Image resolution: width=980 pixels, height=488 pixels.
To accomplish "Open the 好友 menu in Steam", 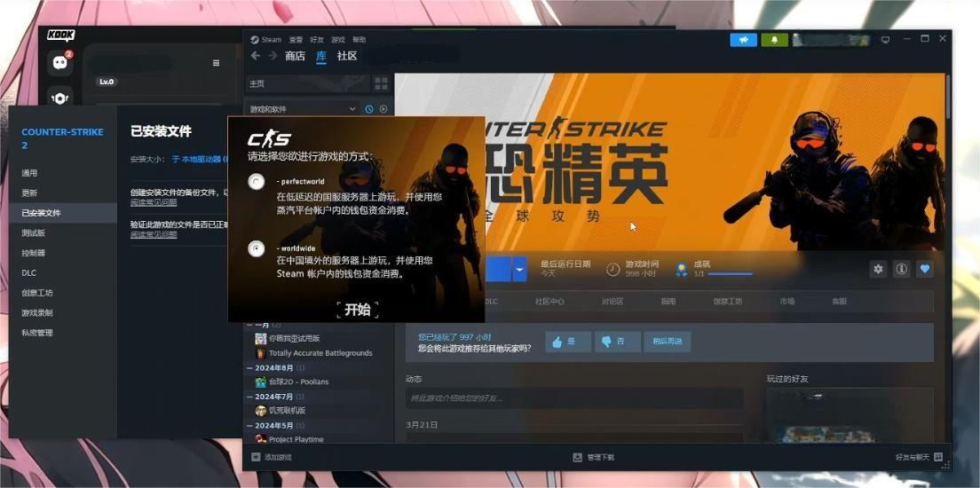I will 317,39.
